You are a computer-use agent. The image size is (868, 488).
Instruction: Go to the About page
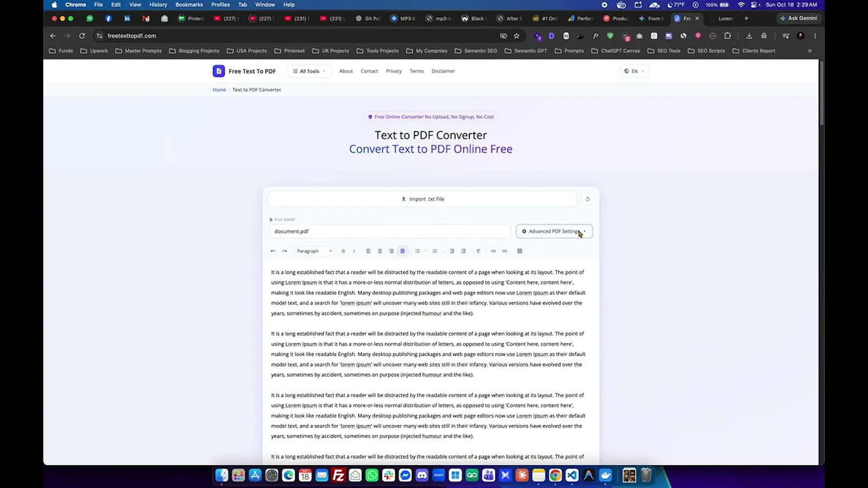click(x=346, y=71)
